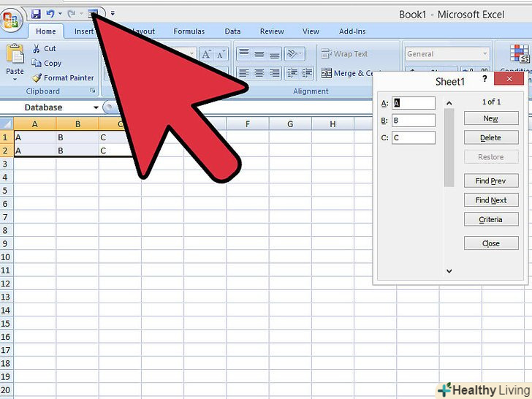This screenshot has height=399, width=532.
Task: Click the Cut scissors button
Action: click(x=45, y=48)
